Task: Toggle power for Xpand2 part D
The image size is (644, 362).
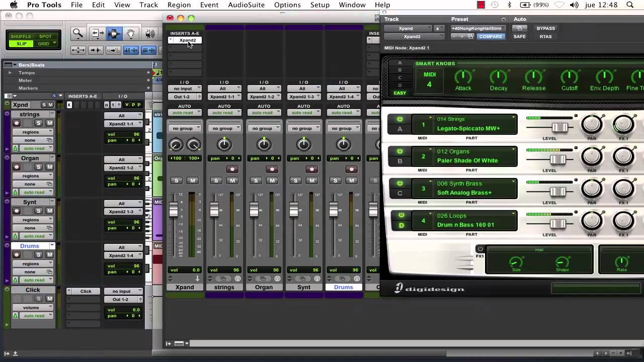Action: (x=401, y=215)
